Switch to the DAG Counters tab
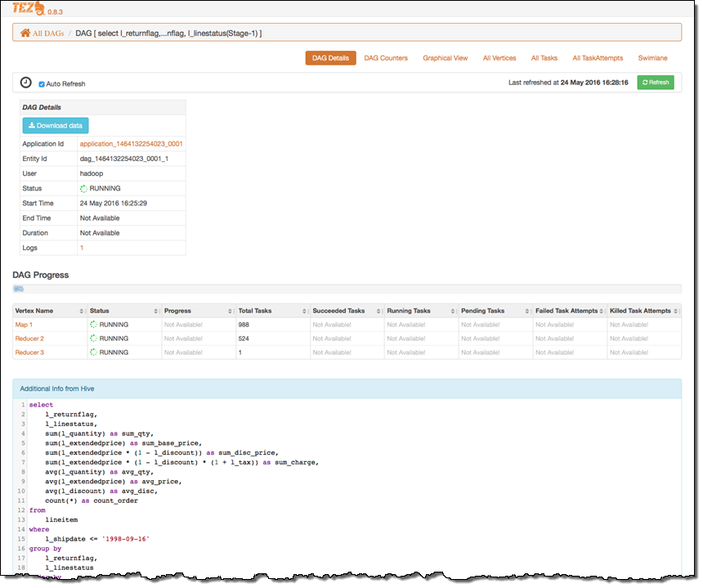The image size is (703, 588). coord(386,58)
